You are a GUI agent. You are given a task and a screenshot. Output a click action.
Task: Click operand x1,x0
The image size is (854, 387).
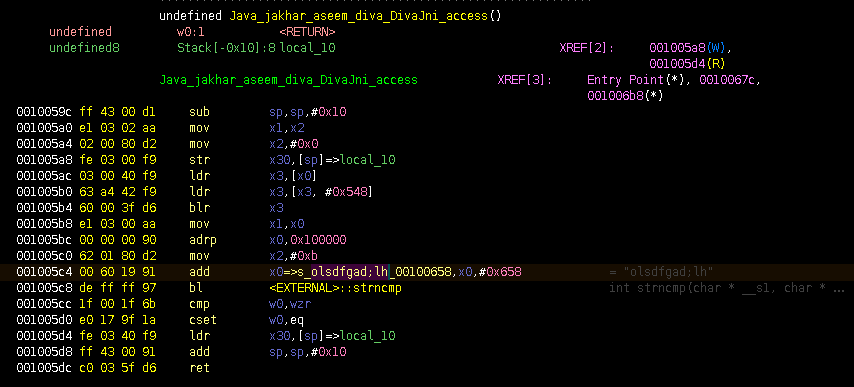click(286, 224)
